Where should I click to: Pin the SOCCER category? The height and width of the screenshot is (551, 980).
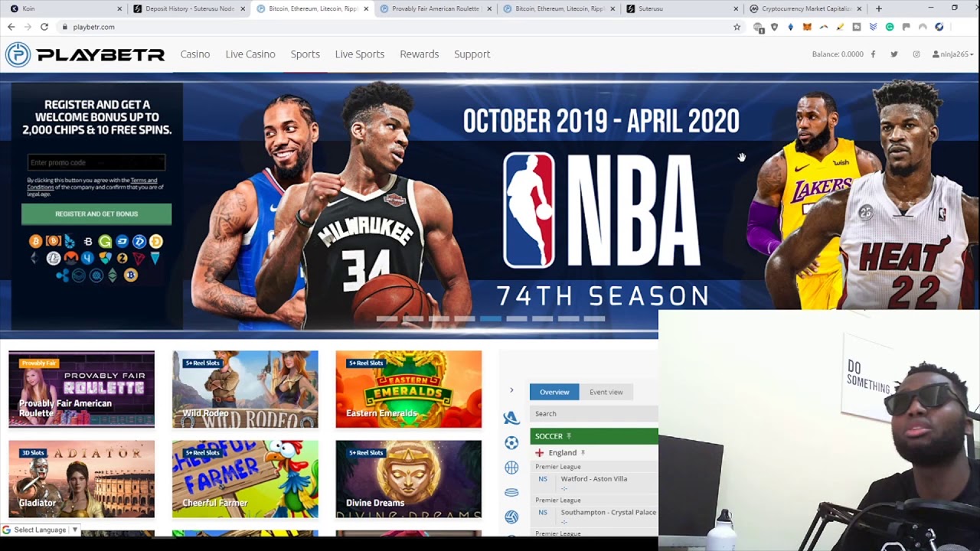pos(569,436)
